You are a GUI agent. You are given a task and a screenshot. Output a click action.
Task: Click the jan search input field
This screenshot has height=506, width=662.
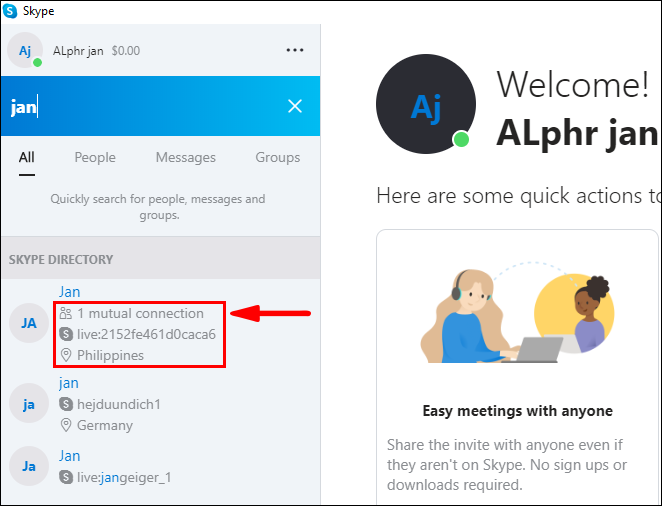144,106
